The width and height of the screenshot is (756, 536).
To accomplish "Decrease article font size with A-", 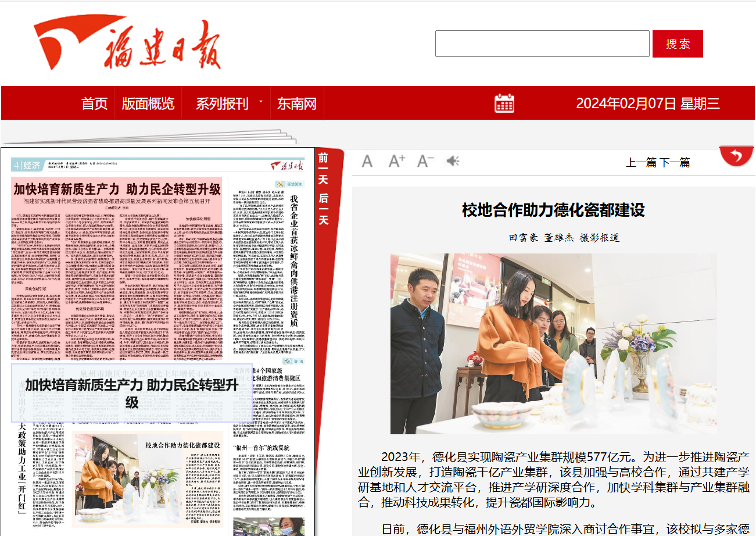I will (425, 161).
